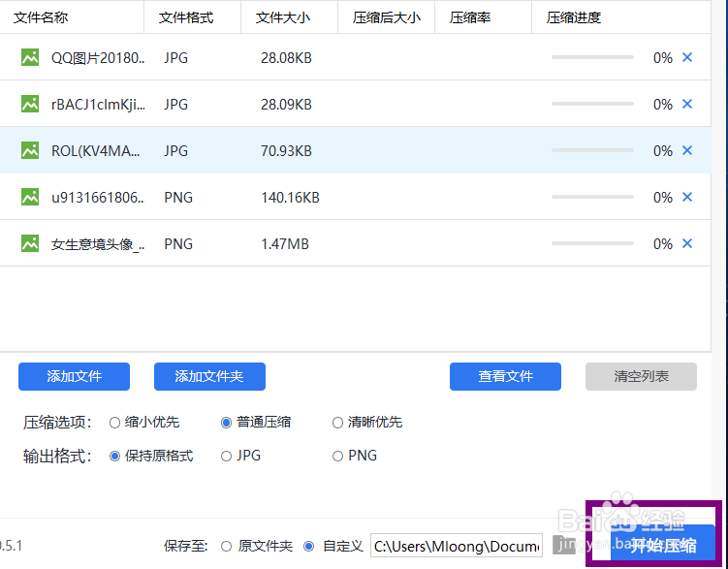Image resolution: width=728 pixels, height=569 pixels.
Task: Click 压缩进度 column header
Action: point(574,17)
